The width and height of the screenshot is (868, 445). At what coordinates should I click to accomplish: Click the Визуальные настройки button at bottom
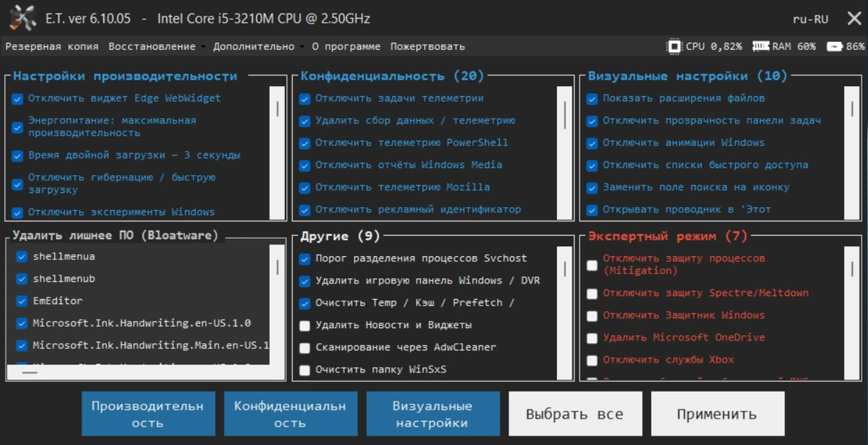(433, 414)
